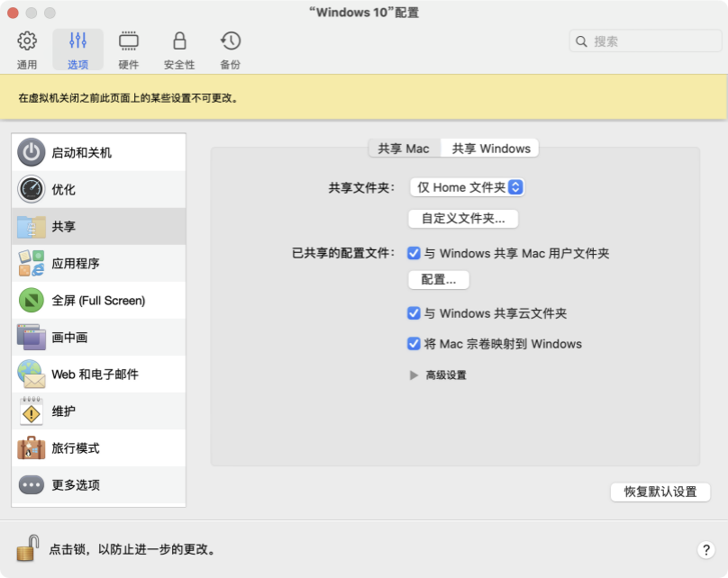Expand the 高级设置 disclosure triangle
The width and height of the screenshot is (728, 578).
[x=414, y=375]
